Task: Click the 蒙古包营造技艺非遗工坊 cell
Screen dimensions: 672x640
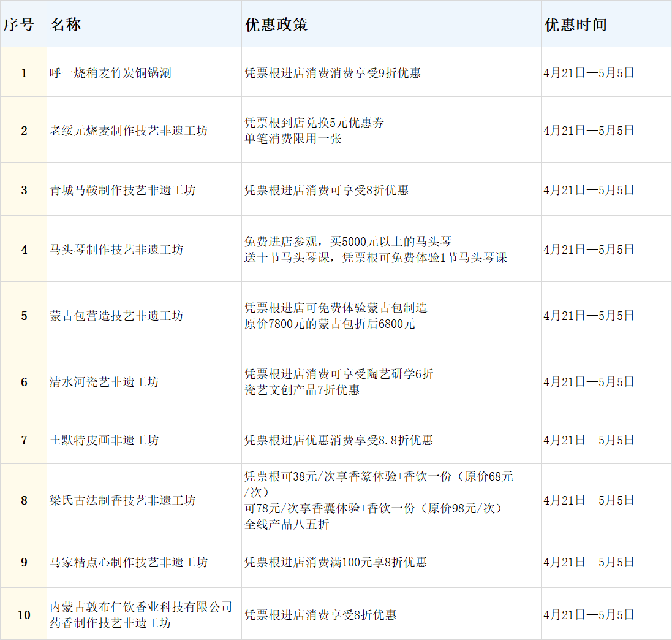Action: pos(116,316)
